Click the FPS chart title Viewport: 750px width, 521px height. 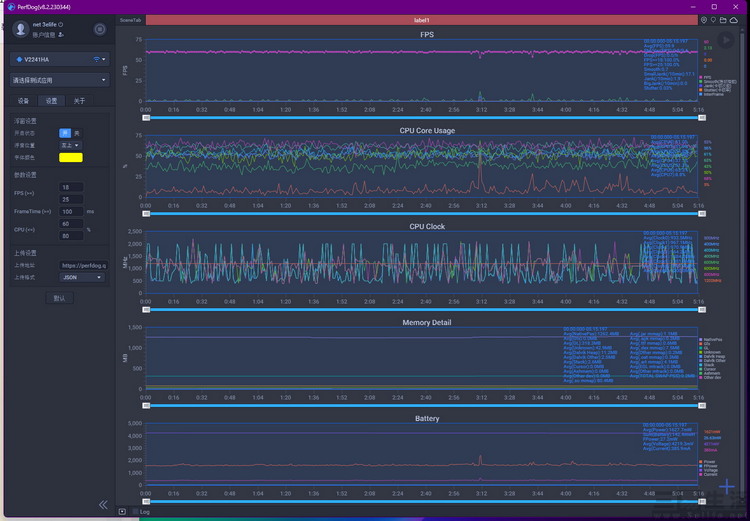(x=427, y=34)
